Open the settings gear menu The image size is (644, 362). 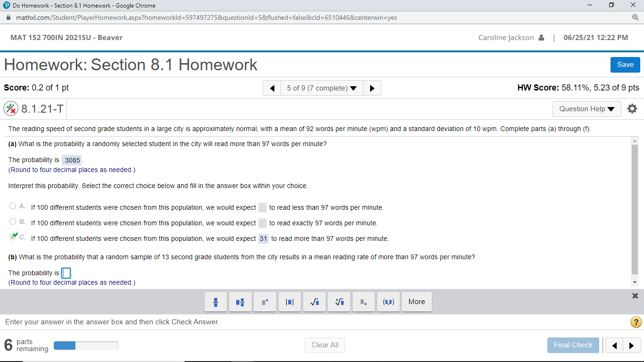click(632, 109)
